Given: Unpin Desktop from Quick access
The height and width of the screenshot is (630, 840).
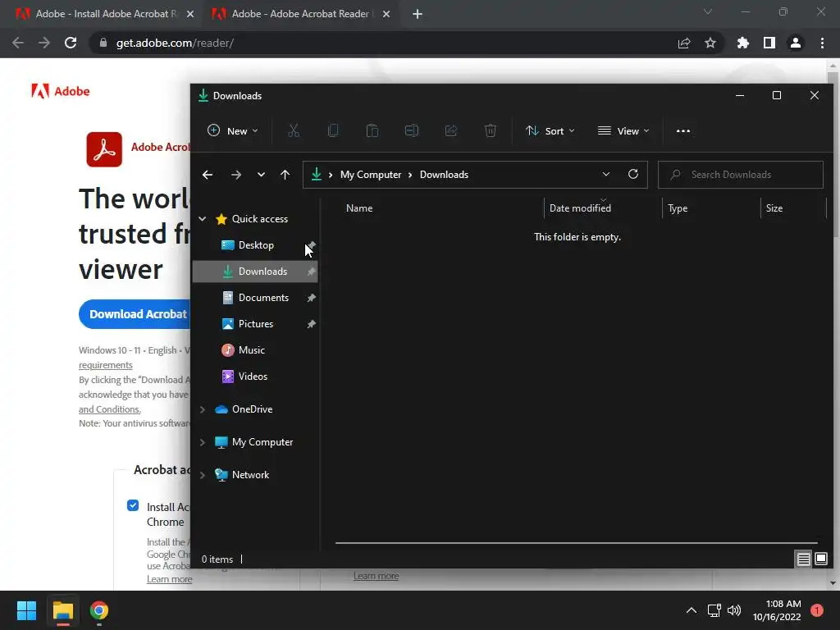Looking at the screenshot, I should tap(311, 245).
